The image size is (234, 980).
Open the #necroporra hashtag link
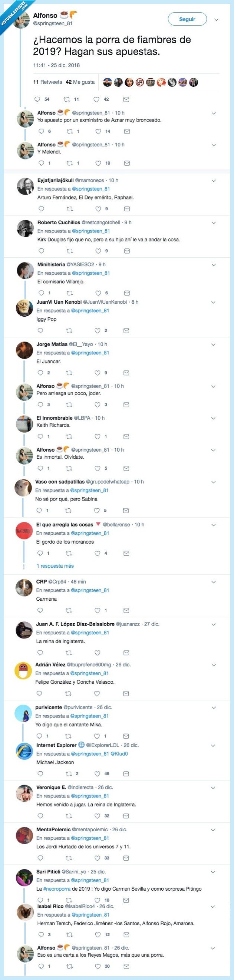tap(56, 889)
